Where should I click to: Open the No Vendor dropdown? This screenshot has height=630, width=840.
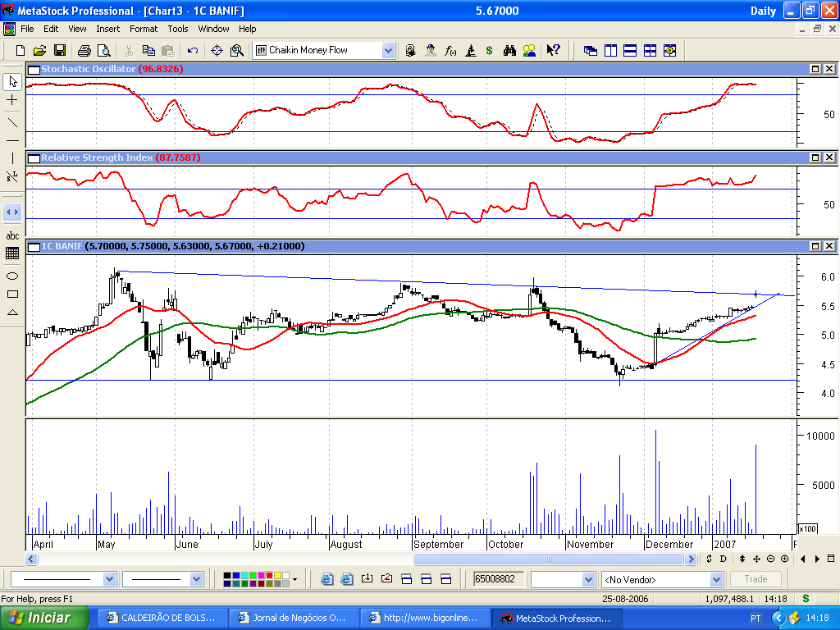pos(715,580)
